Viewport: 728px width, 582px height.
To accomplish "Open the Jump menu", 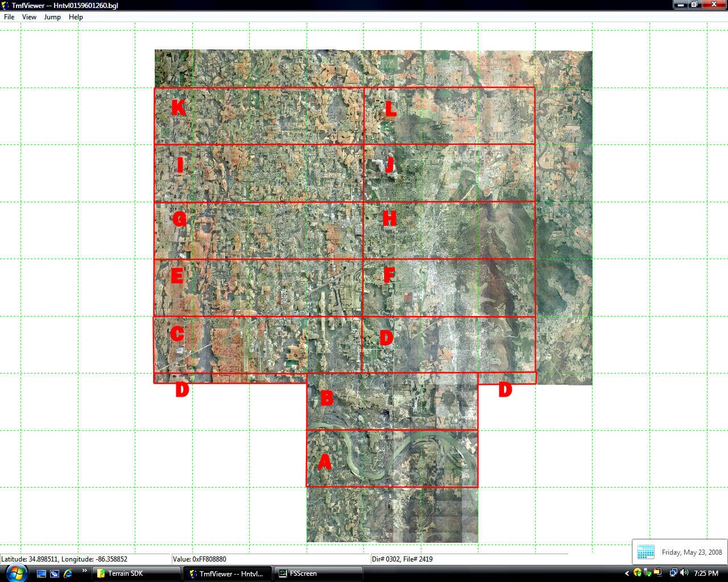I will click(x=52, y=17).
